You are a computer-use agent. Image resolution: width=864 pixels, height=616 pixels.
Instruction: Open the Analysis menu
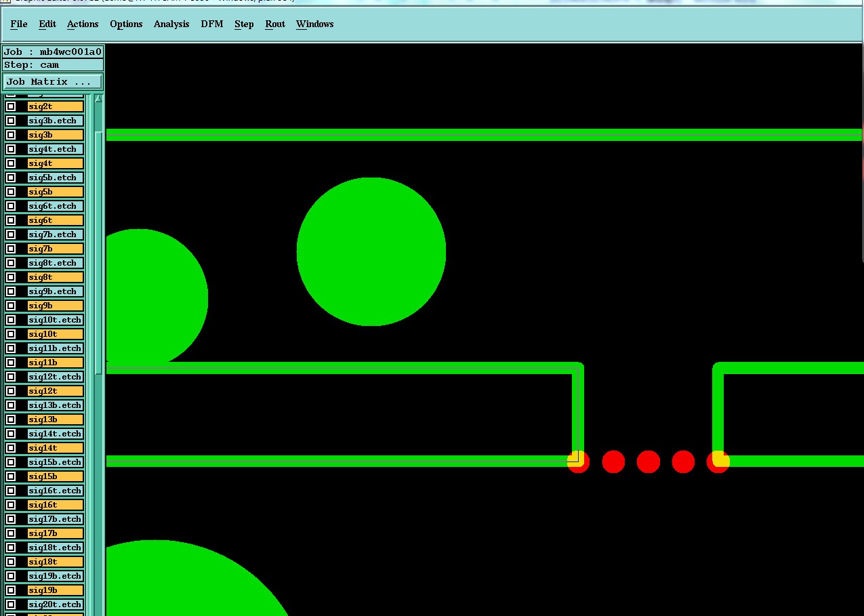(171, 24)
